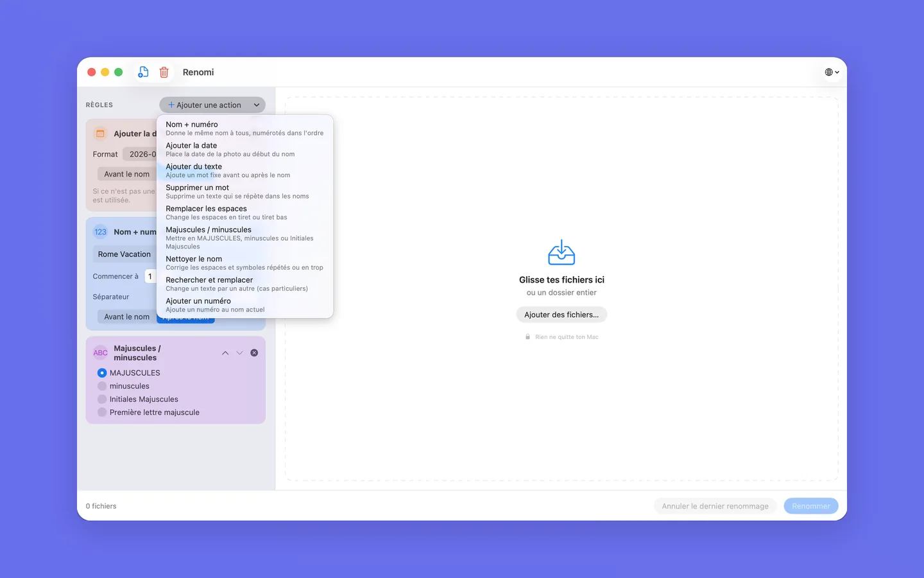Choose Nom + numéro from menu
Image resolution: width=924 pixels, height=578 pixels.
[x=244, y=128]
